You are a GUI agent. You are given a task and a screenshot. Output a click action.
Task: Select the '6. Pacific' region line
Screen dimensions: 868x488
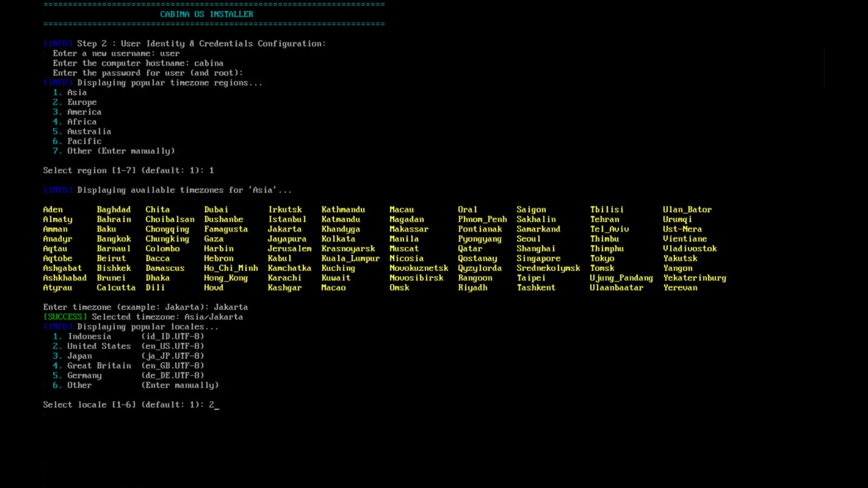[x=77, y=141]
